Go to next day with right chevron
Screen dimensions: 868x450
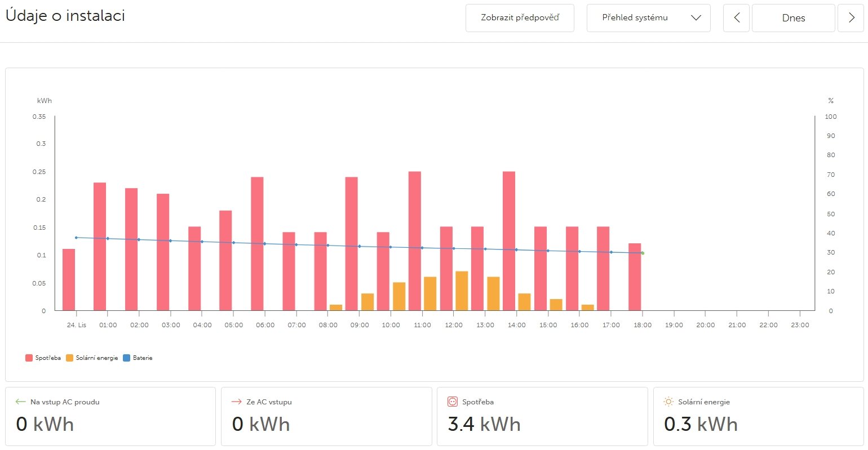click(x=851, y=18)
